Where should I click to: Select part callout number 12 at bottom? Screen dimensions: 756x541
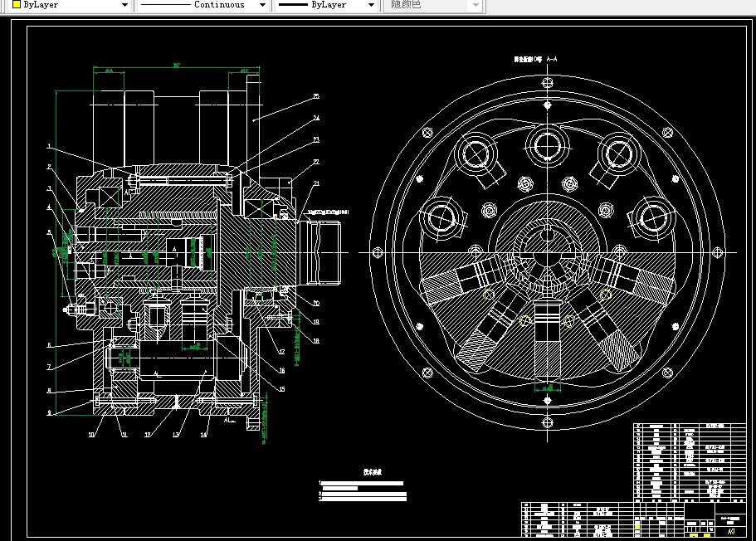click(148, 435)
